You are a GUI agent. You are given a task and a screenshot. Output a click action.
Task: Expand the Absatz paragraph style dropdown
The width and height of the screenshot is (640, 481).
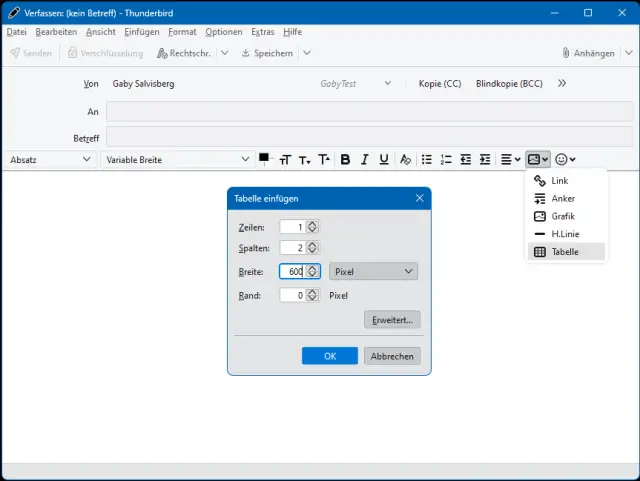[48, 159]
